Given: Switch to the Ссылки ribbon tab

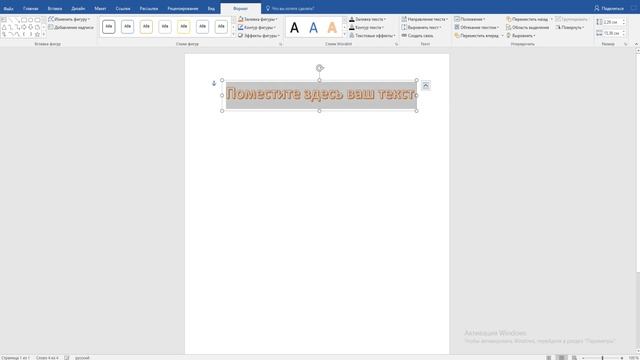Looking at the screenshot, I should tap(122, 8).
